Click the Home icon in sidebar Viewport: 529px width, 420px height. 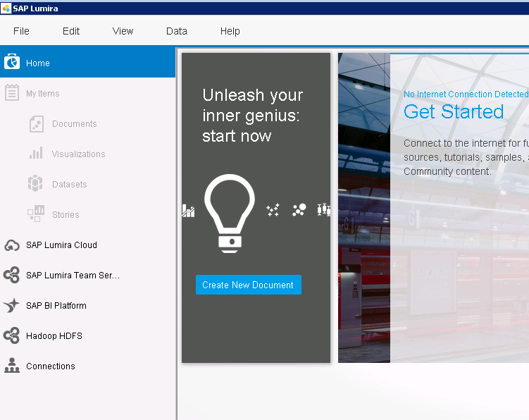pos(12,62)
